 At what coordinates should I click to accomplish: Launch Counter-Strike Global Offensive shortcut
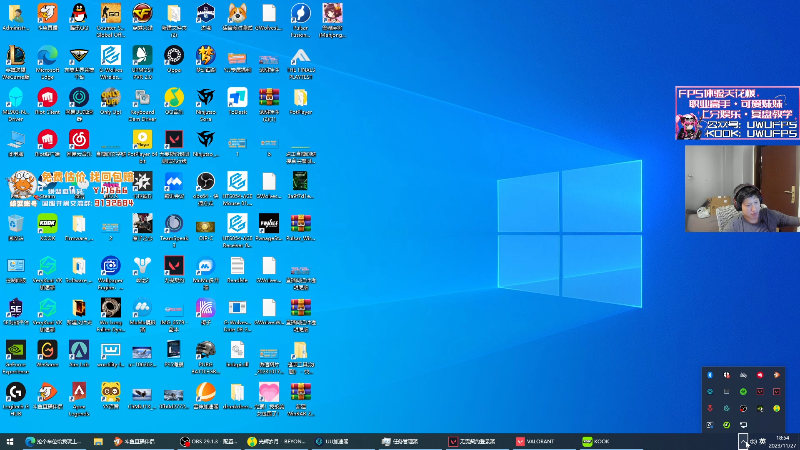click(x=110, y=20)
